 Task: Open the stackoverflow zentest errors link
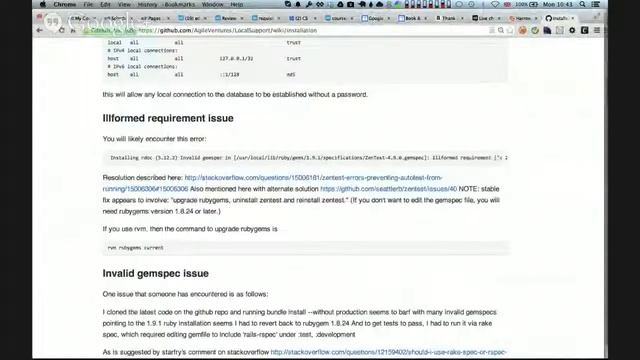click(x=273, y=183)
